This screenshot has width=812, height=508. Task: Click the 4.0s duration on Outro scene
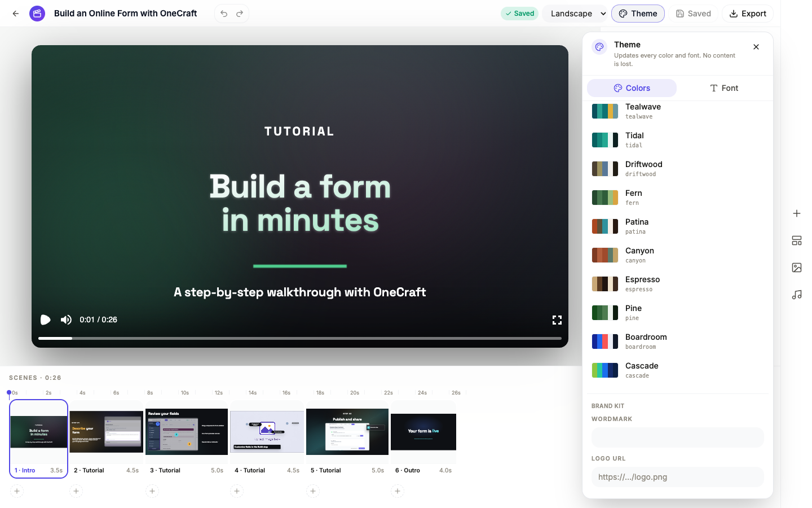point(445,470)
